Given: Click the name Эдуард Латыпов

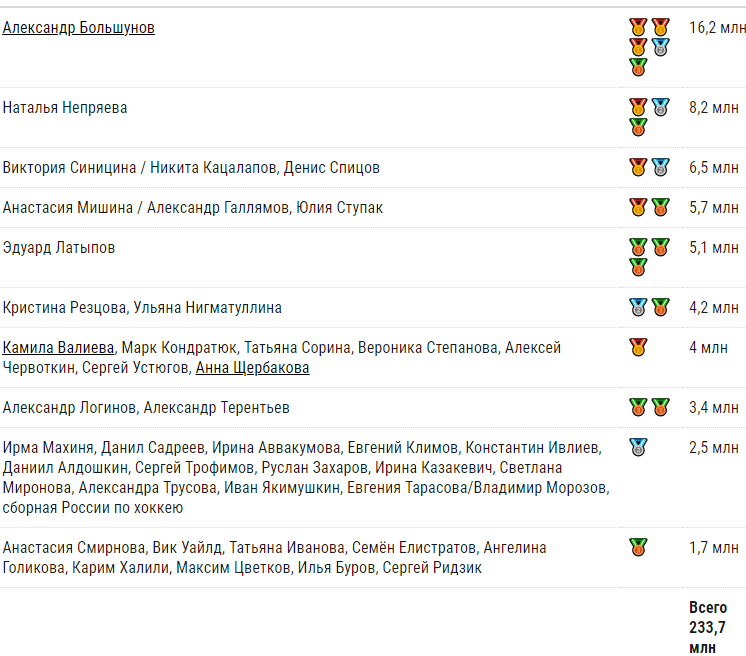Looking at the screenshot, I should click(x=59, y=248).
